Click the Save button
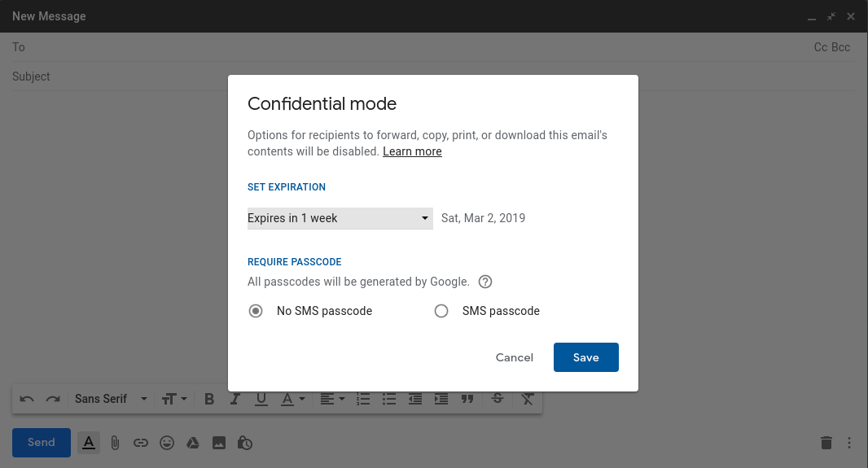Image resolution: width=868 pixels, height=468 pixels. pyautogui.click(x=585, y=357)
